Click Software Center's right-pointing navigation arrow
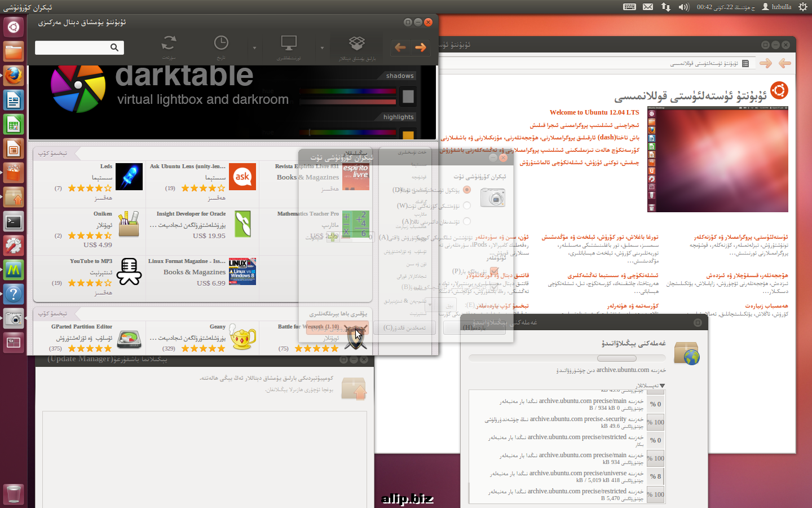The image size is (812, 508). (421, 47)
